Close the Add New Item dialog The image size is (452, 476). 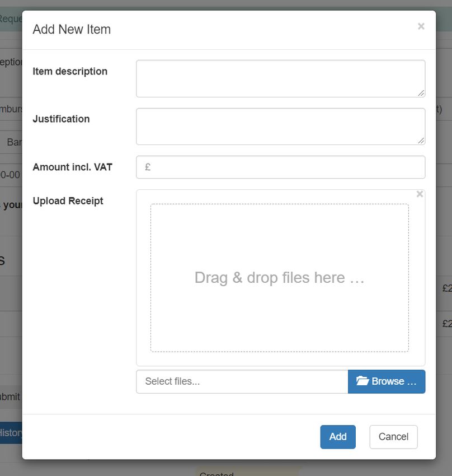[421, 26]
